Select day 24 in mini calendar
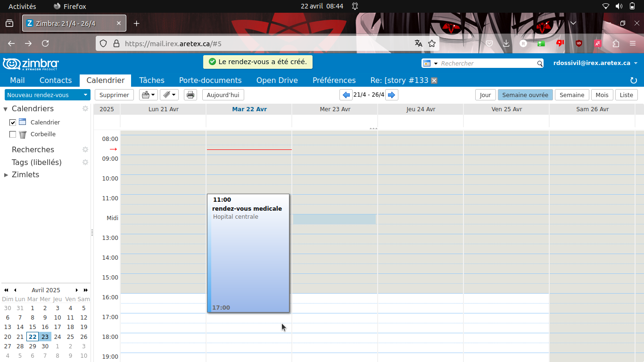This screenshot has height=362, width=644. coord(58,337)
